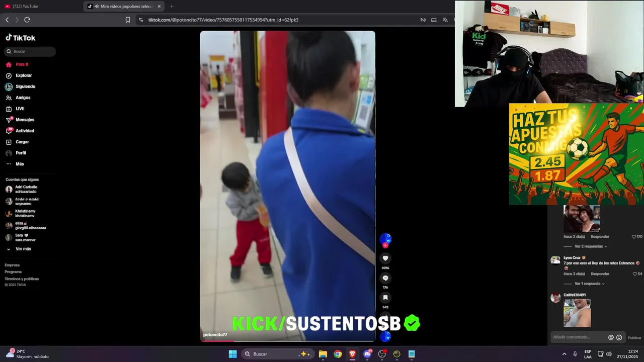Select the Mira videos populares TikTok tab
The image size is (644, 362).
click(x=124, y=7)
